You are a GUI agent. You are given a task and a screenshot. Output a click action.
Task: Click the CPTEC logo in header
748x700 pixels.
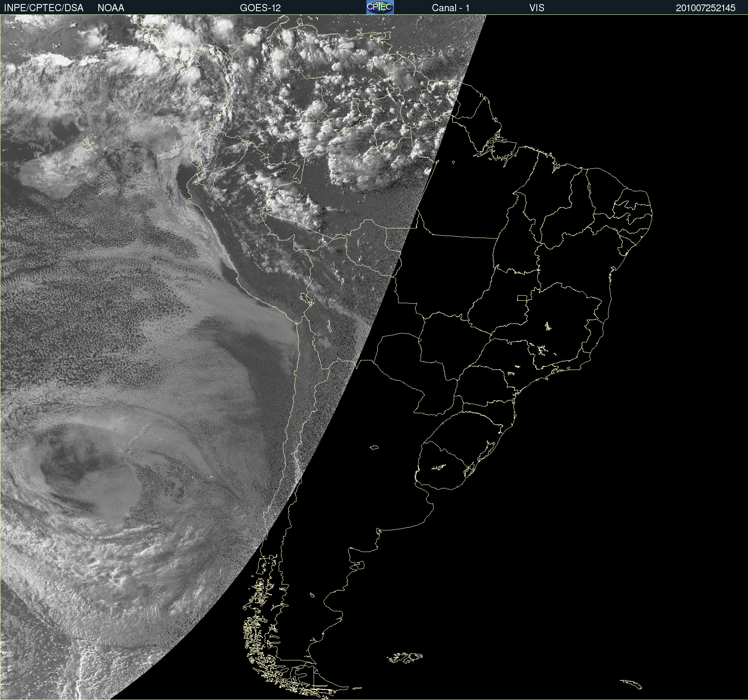tap(380, 7)
